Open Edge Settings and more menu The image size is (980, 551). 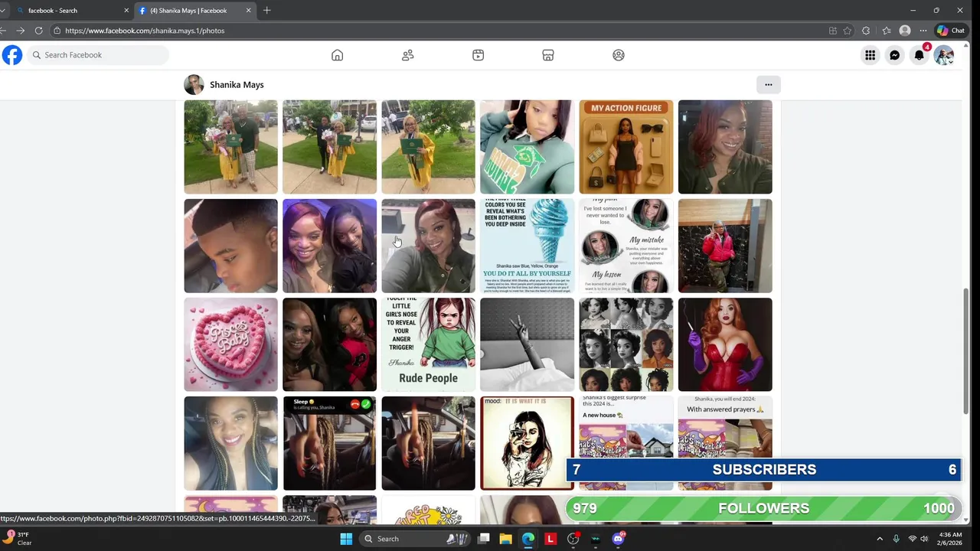click(x=924, y=31)
